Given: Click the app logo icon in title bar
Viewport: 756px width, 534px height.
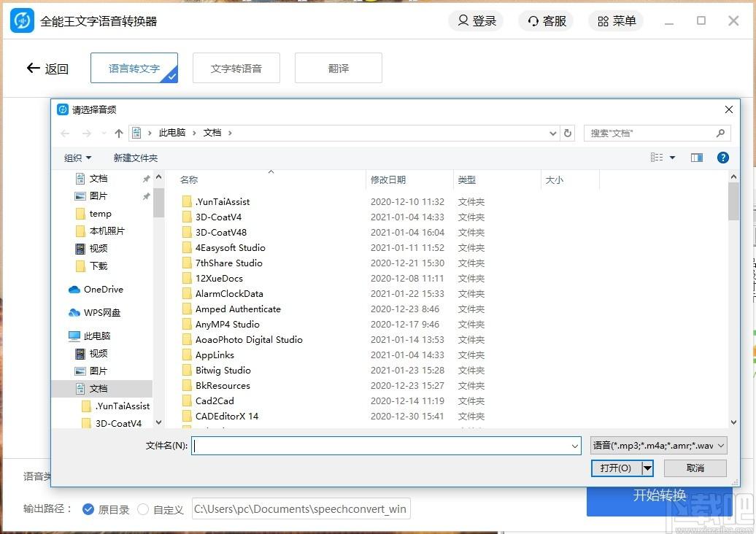Looking at the screenshot, I should tap(22, 20).
